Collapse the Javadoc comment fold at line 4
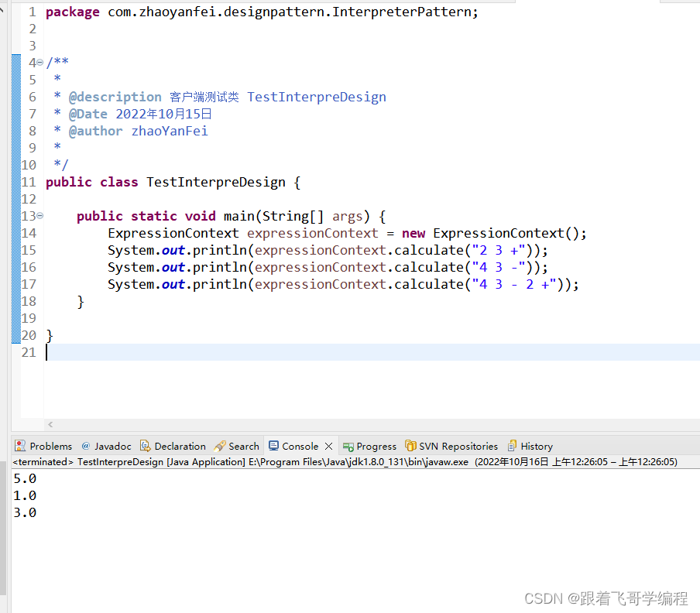The image size is (700, 613). 39,63
